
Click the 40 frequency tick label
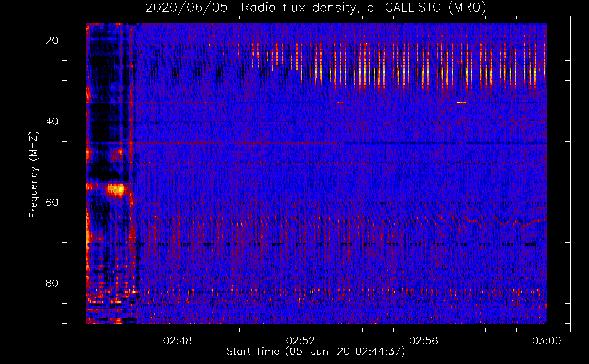[52, 121]
